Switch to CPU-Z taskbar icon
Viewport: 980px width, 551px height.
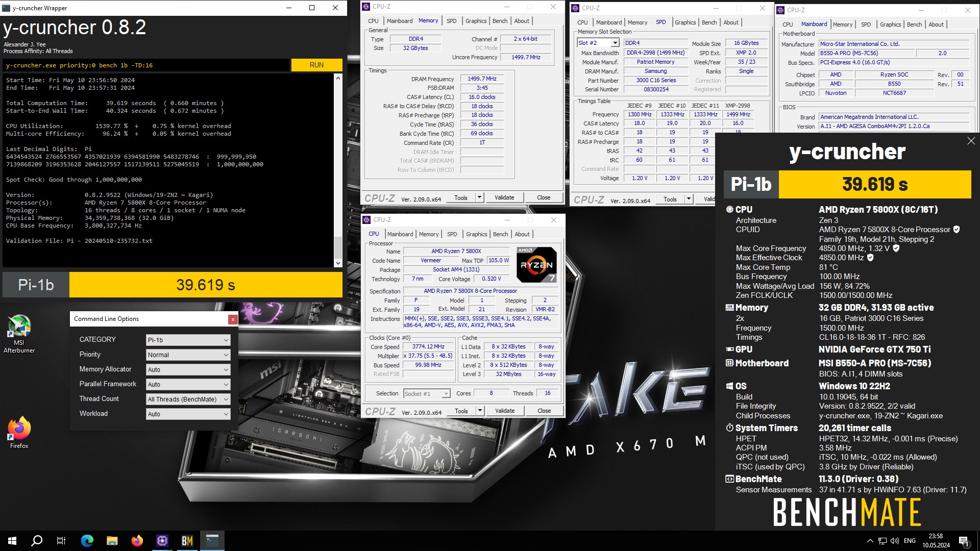click(x=162, y=541)
